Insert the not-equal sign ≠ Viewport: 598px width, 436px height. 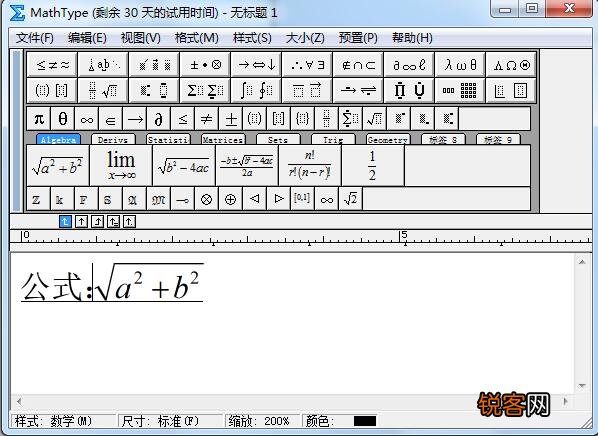207,119
